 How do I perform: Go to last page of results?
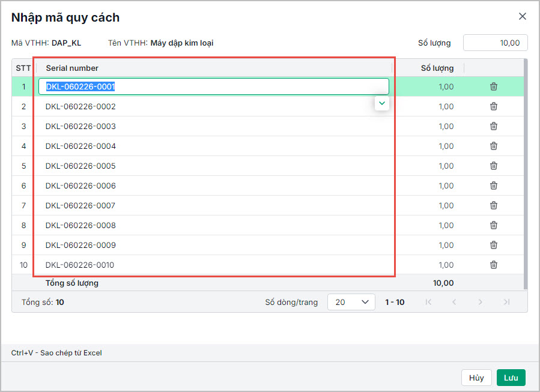[x=506, y=302]
